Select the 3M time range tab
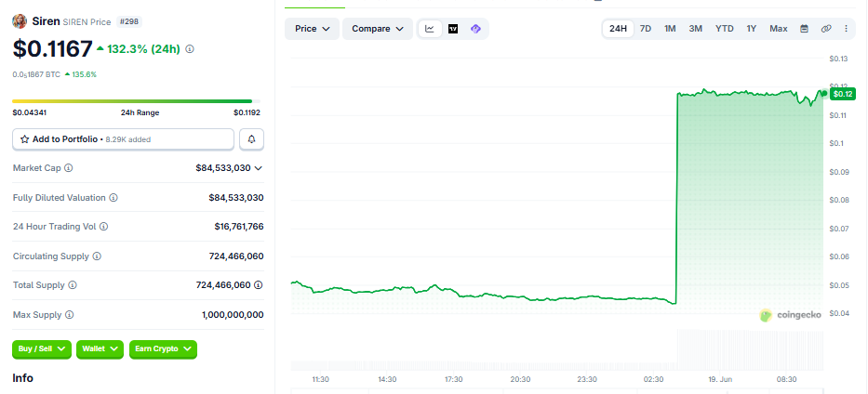The image size is (868, 394). click(x=695, y=29)
